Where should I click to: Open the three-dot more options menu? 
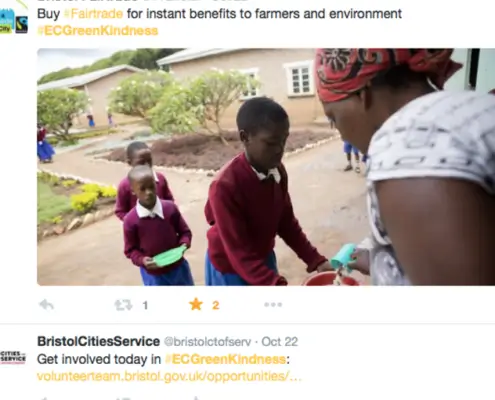coord(273,304)
